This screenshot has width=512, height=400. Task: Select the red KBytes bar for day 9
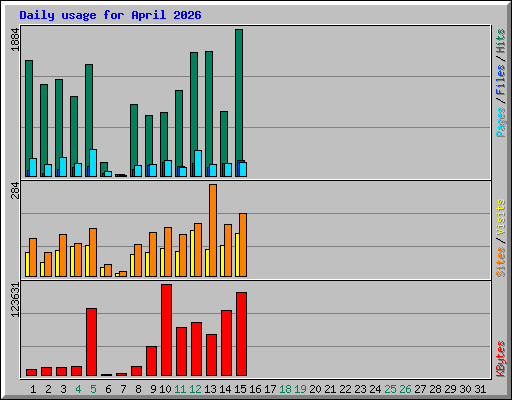point(151,361)
